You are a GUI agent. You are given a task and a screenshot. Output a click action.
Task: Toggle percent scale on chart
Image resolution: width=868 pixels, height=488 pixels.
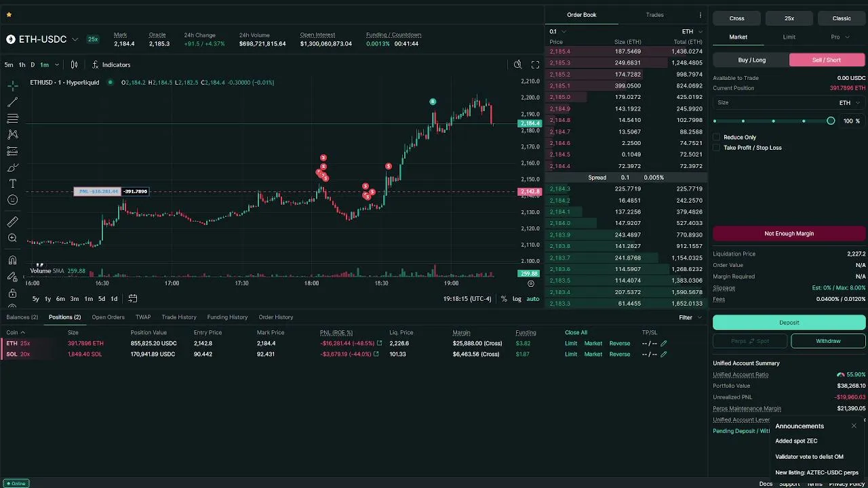pos(504,299)
